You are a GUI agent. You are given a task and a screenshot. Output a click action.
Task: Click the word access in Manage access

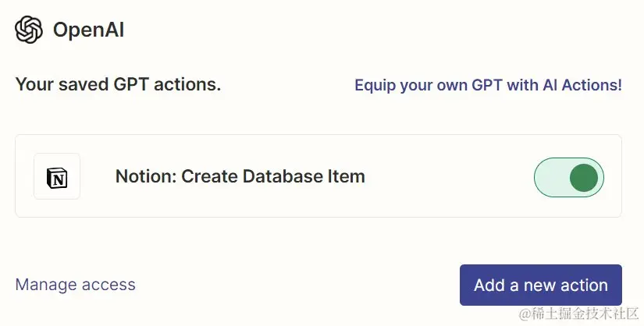coord(108,285)
